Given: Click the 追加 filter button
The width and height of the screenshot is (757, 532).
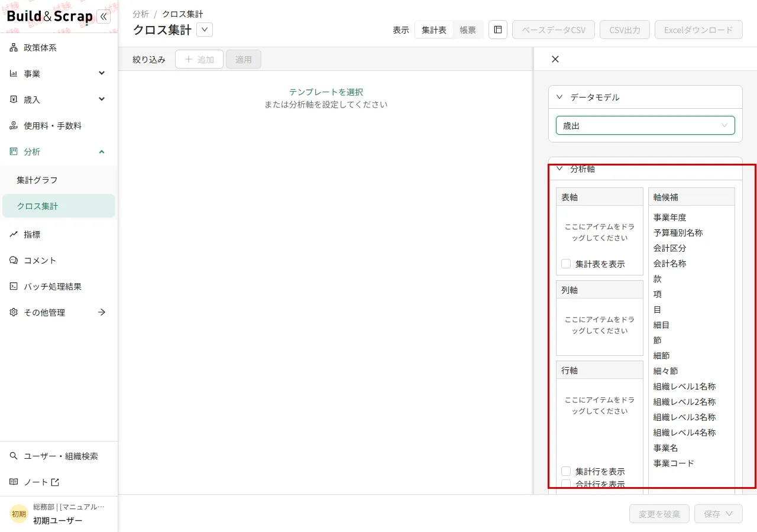Looking at the screenshot, I should point(199,59).
